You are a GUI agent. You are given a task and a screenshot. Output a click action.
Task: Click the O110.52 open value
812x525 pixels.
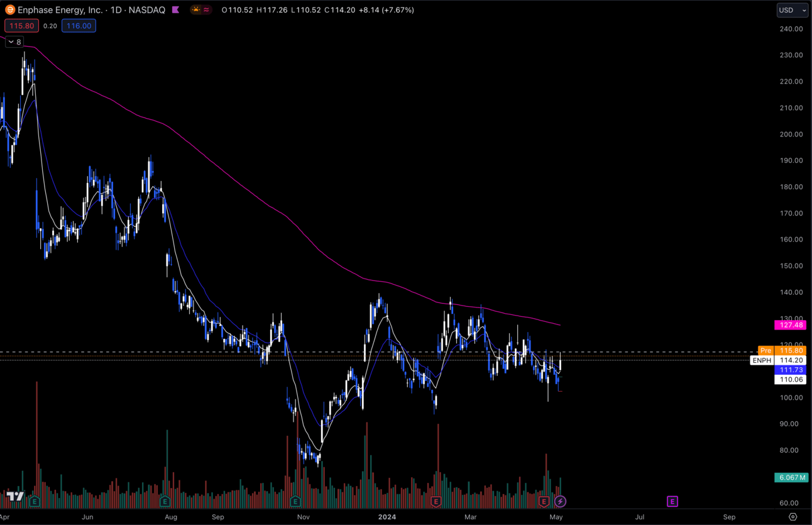point(238,10)
